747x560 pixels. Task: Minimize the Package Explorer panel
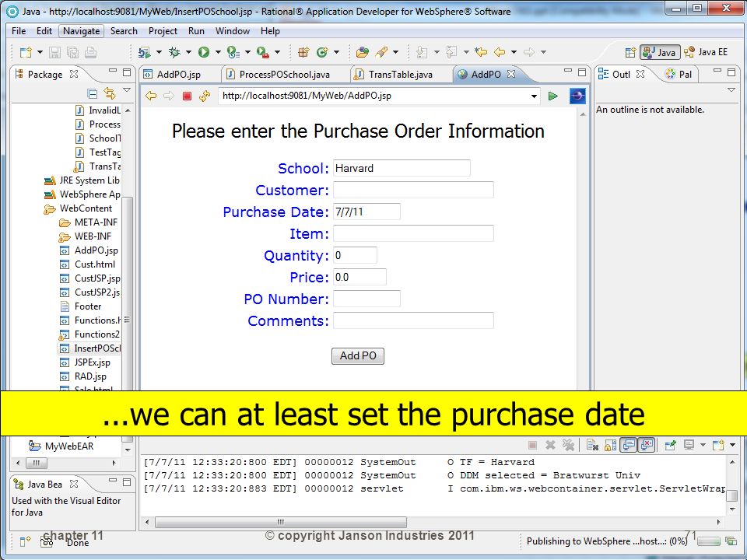click(112, 72)
